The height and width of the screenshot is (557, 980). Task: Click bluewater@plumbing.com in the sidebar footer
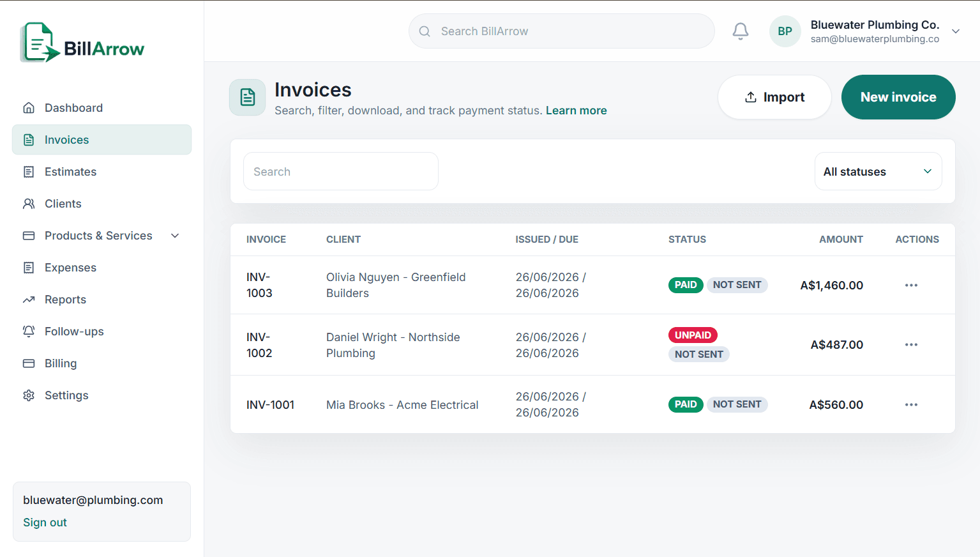click(x=93, y=500)
